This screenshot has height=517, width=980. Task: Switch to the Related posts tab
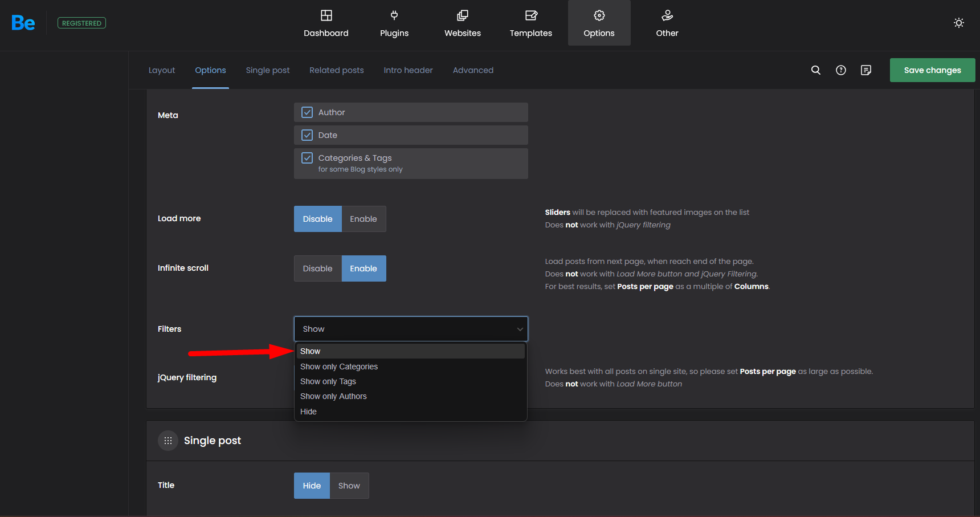pos(337,70)
